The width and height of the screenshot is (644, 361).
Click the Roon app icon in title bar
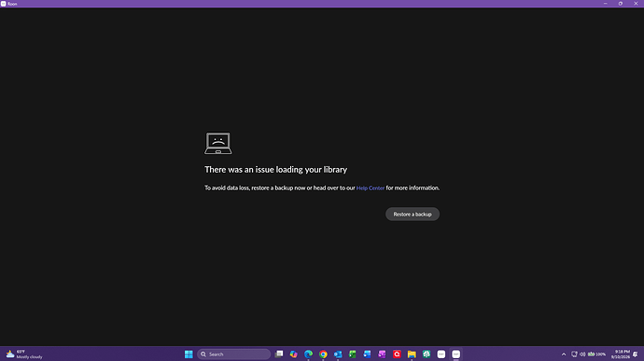[x=4, y=4]
